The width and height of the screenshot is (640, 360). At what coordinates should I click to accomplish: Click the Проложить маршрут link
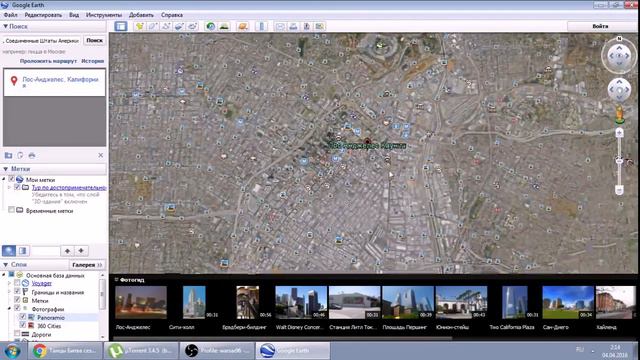[x=48, y=61]
